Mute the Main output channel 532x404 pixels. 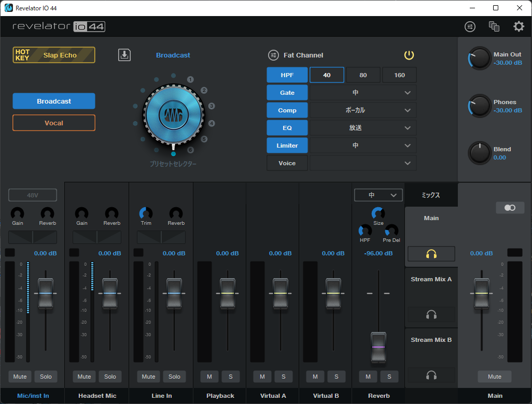pos(494,377)
